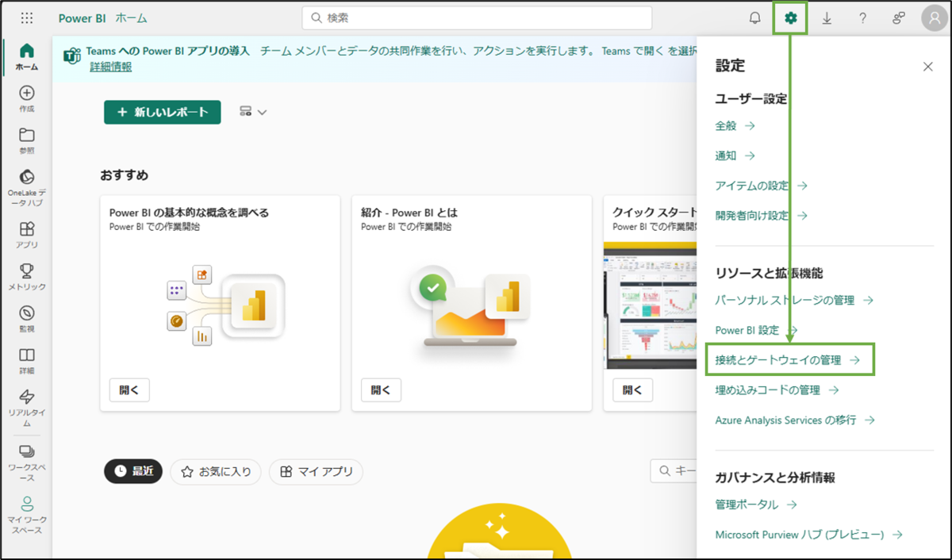Select the お気に入り tab

(x=216, y=471)
